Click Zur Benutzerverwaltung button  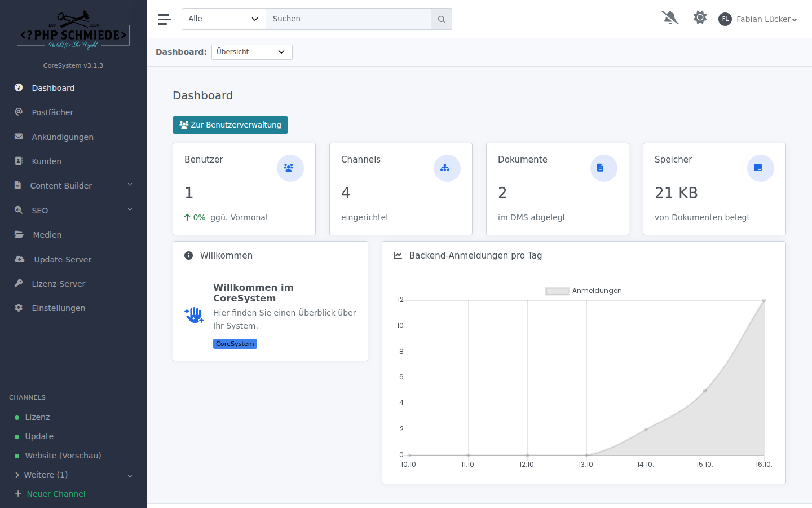(230, 125)
